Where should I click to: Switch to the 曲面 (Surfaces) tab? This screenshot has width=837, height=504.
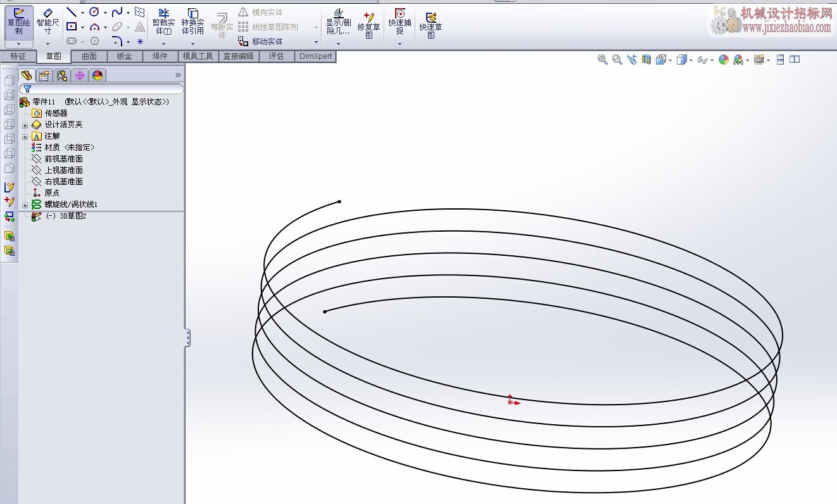coord(89,56)
